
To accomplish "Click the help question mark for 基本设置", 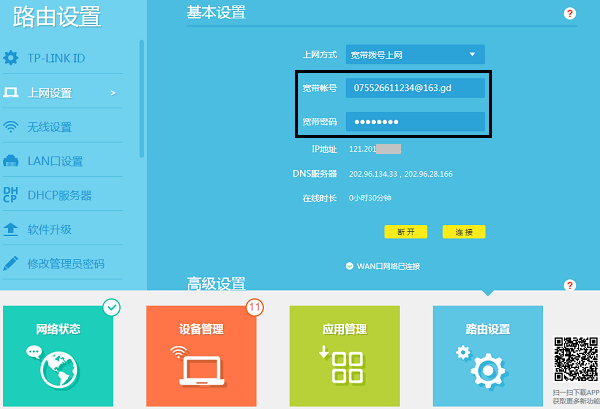I will pyautogui.click(x=570, y=13).
